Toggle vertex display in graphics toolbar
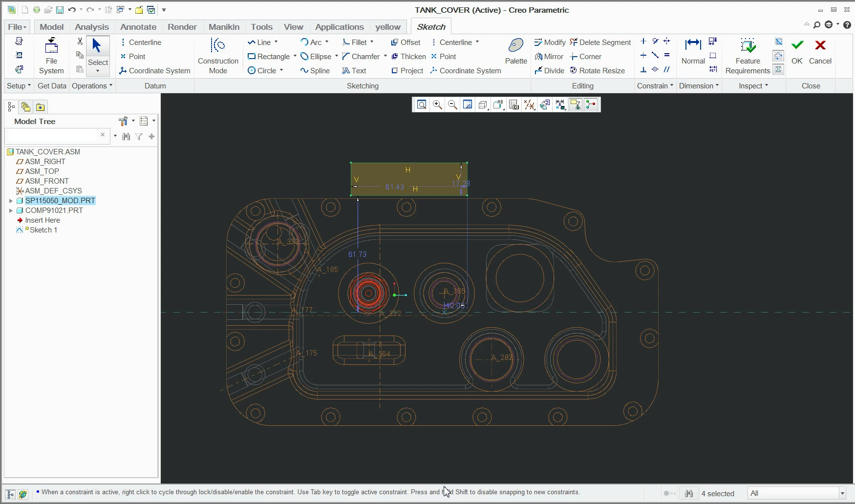 (591, 105)
